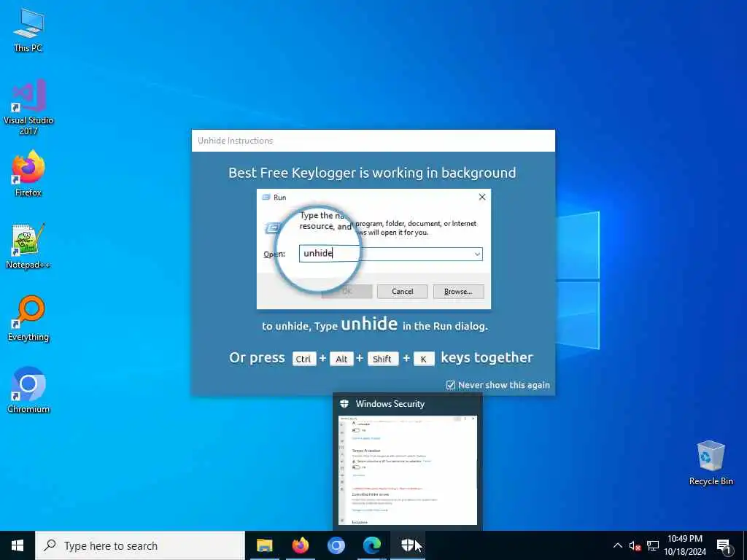The image size is (747, 560).
Task: Click the muted volume tray icon
Action: 635,545
